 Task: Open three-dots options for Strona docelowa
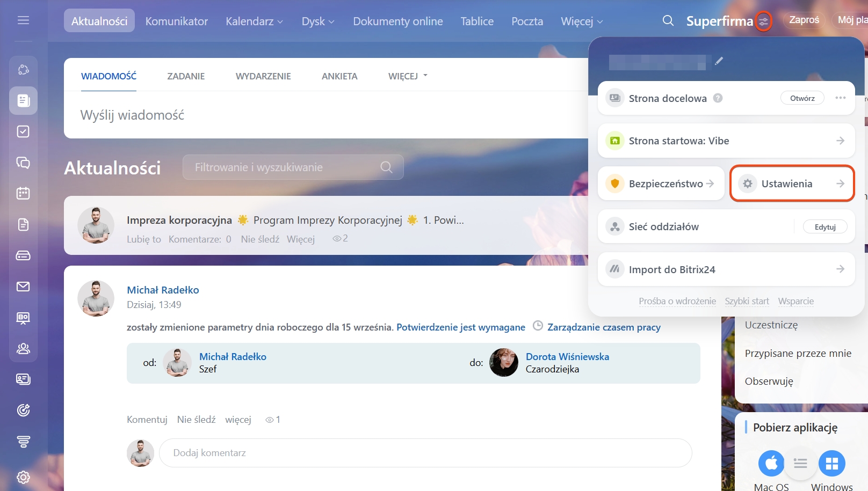pyautogui.click(x=840, y=98)
